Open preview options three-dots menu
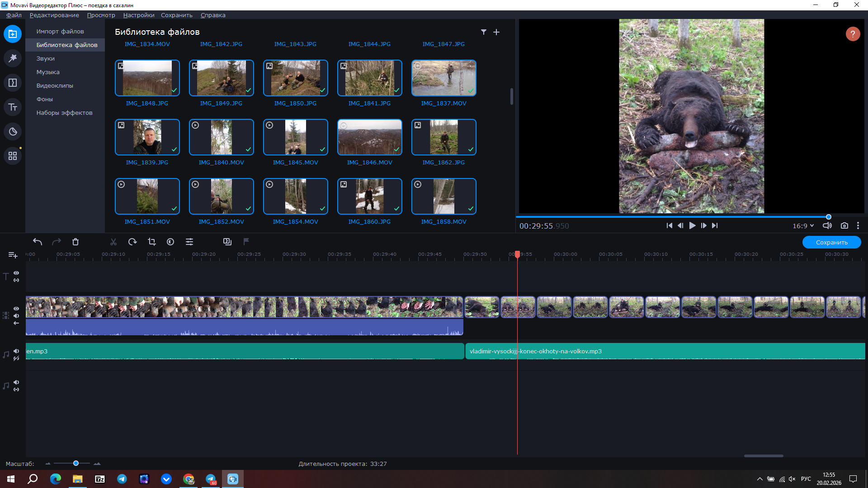 [x=858, y=226]
